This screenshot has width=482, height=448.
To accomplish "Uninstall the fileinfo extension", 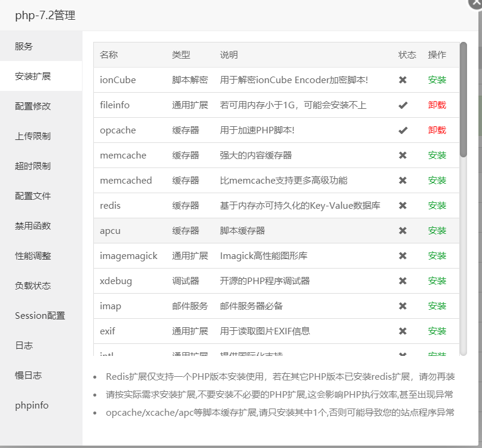I will click(437, 105).
